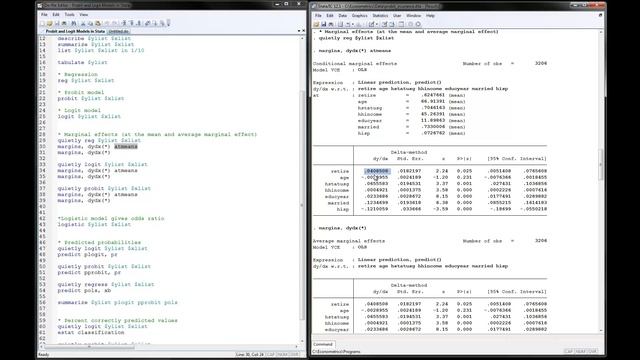The width and height of the screenshot is (640, 360).
Task: Click highlighted .0408508 retire dy/dx value
Action: tap(377, 171)
